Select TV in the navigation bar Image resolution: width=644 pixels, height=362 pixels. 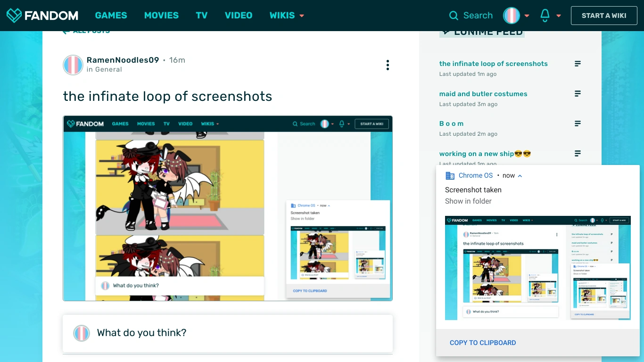[202, 15]
